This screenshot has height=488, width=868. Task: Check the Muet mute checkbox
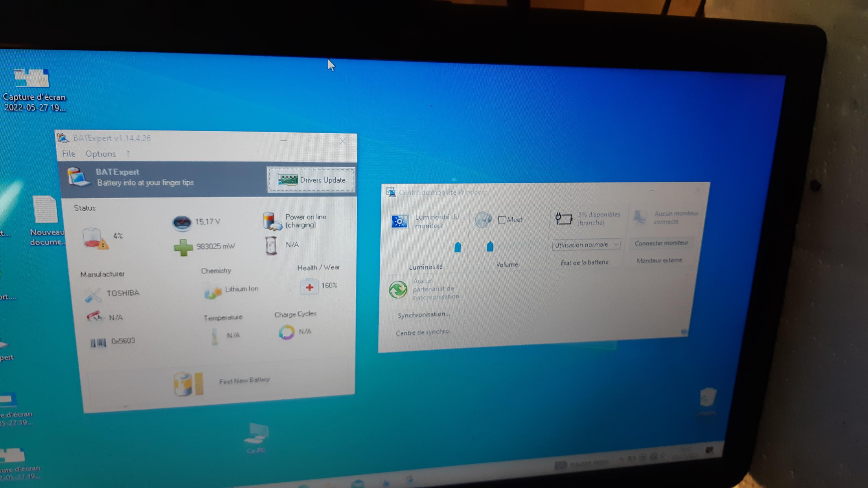coord(501,220)
